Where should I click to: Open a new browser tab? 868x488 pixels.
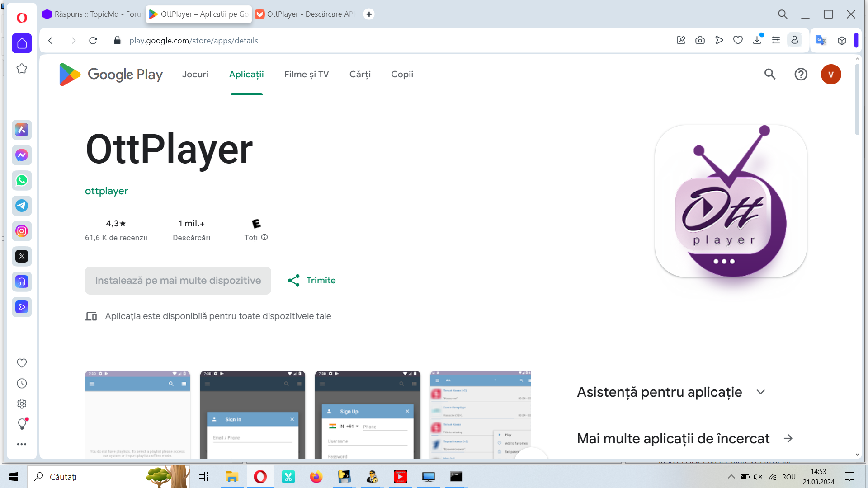coord(369,14)
